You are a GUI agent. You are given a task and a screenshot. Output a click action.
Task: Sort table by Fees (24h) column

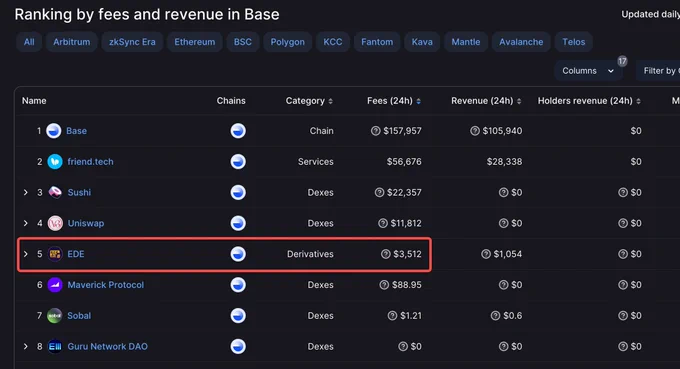[x=394, y=101]
